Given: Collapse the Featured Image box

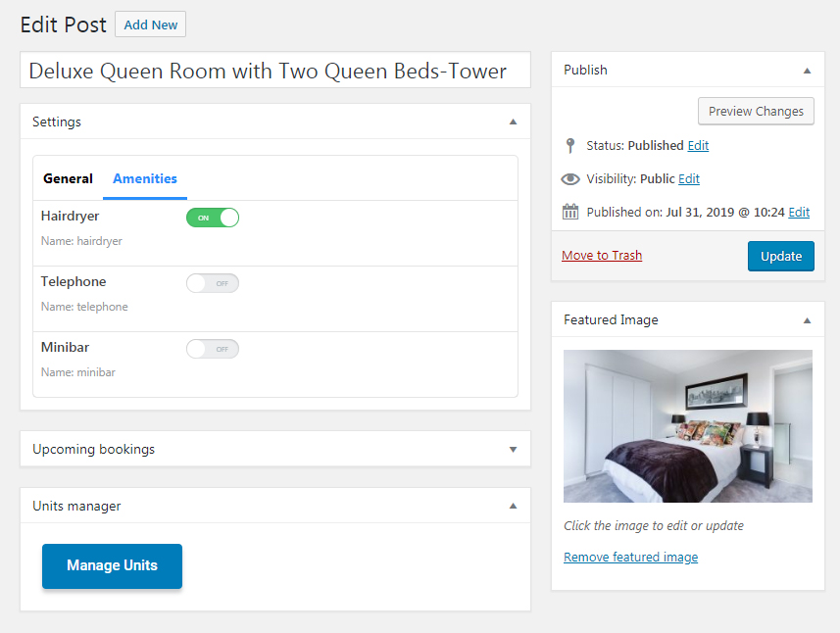Looking at the screenshot, I should click(x=808, y=320).
